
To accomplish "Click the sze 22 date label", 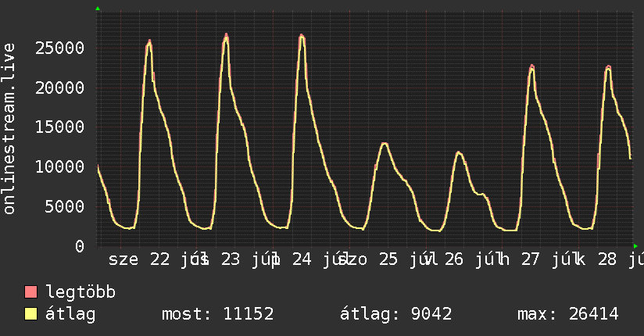I will [139, 259].
